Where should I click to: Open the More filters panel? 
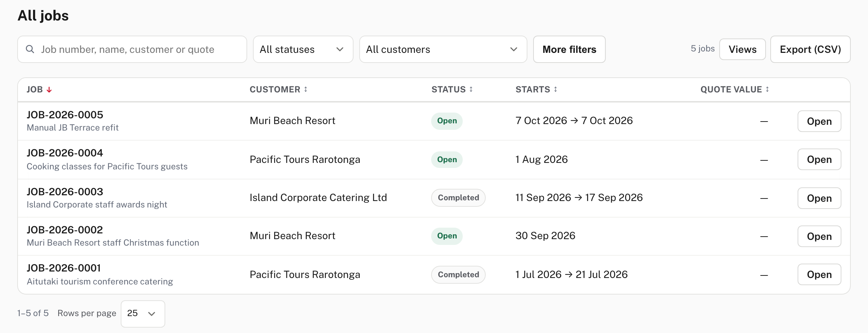tap(569, 49)
